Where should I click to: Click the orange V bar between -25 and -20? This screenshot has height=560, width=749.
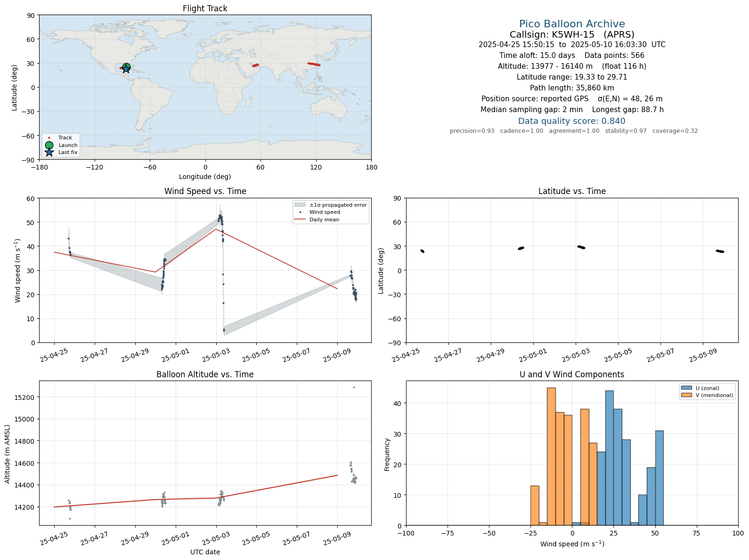click(x=535, y=505)
